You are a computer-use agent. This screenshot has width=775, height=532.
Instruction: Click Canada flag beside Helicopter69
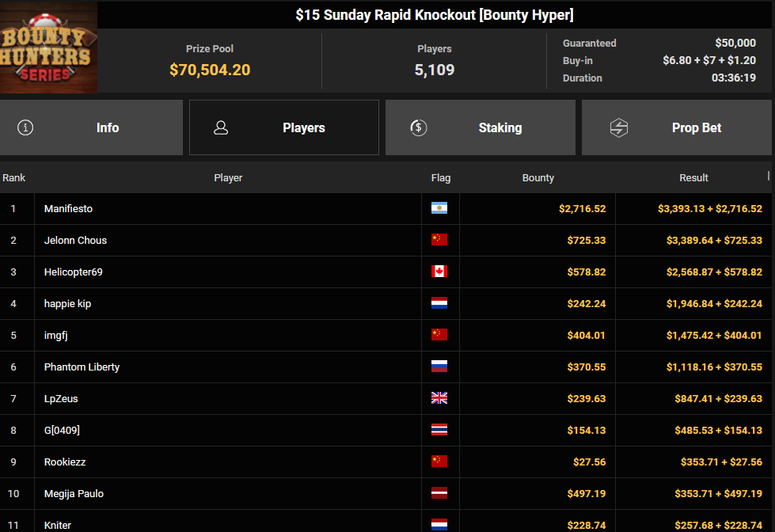tap(439, 272)
